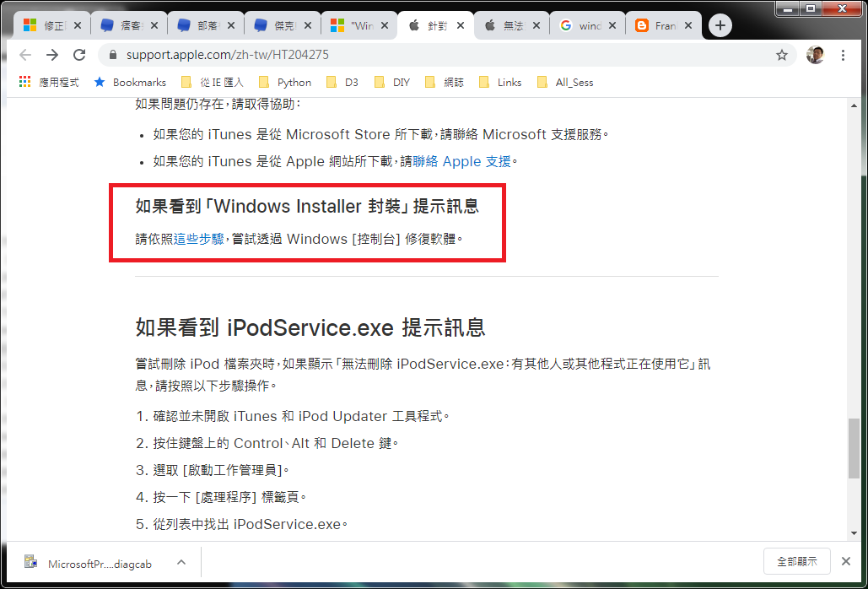View site info via the lock icon
868x589 pixels.
pos(113,55)
